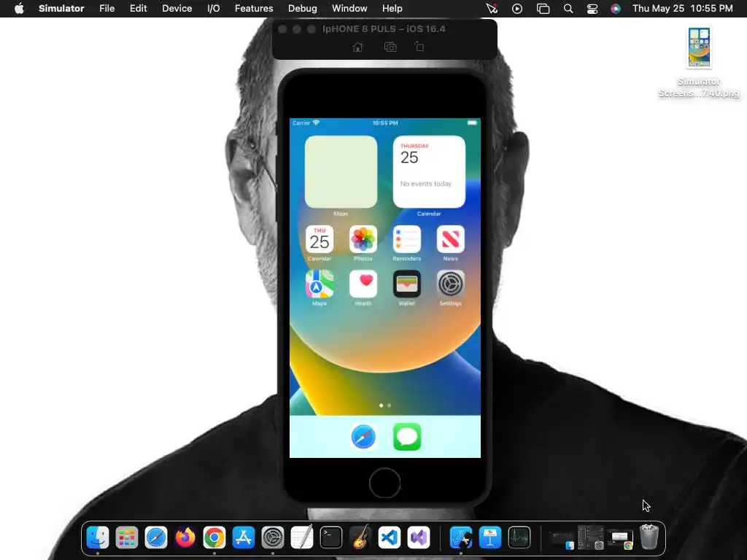This screenshot has height=560, width=747.
Task: Open the Help menu
Action: (392, 9)
